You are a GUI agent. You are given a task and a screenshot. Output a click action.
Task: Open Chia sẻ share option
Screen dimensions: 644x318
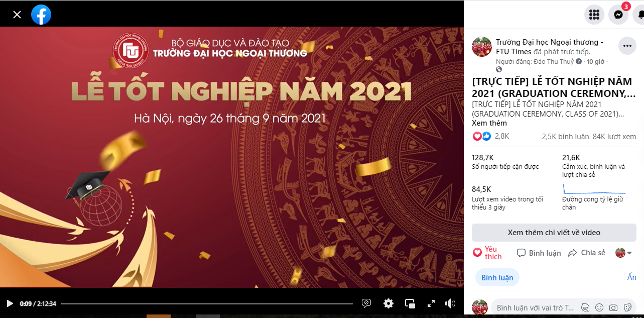pos(587,253)
